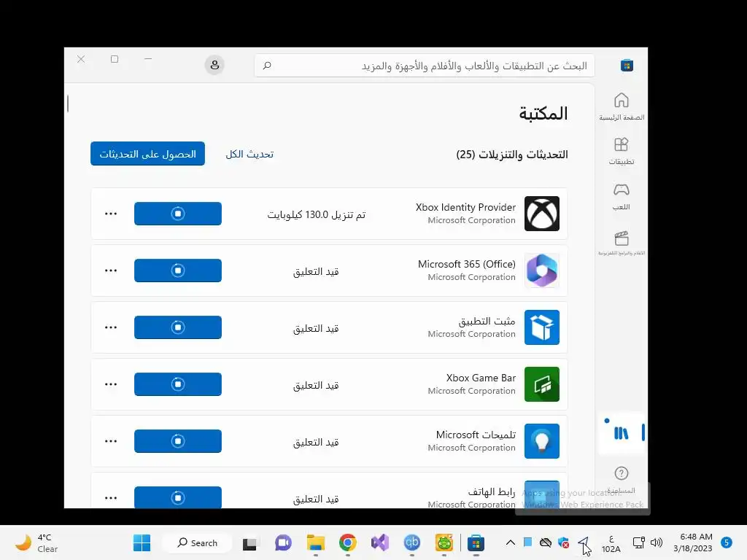Select the Xbox Identity Provider title text

(x=465, y=207)
